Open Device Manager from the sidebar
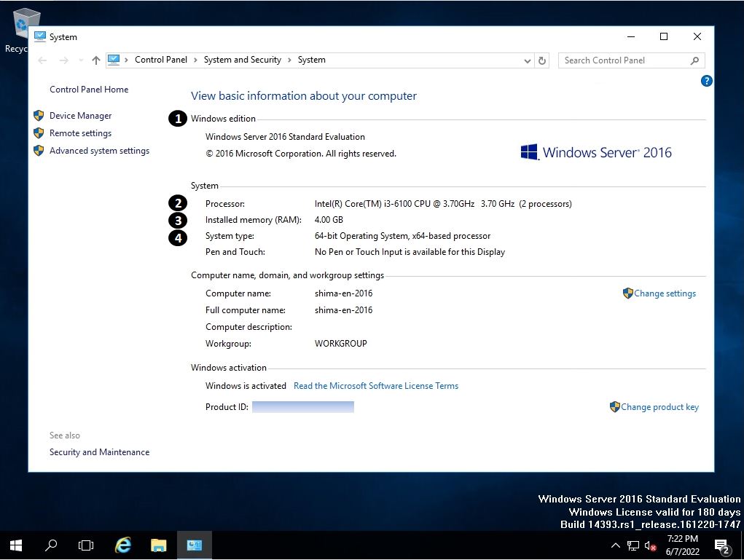This screenshot has width=744, height=560. coord(80,116)
